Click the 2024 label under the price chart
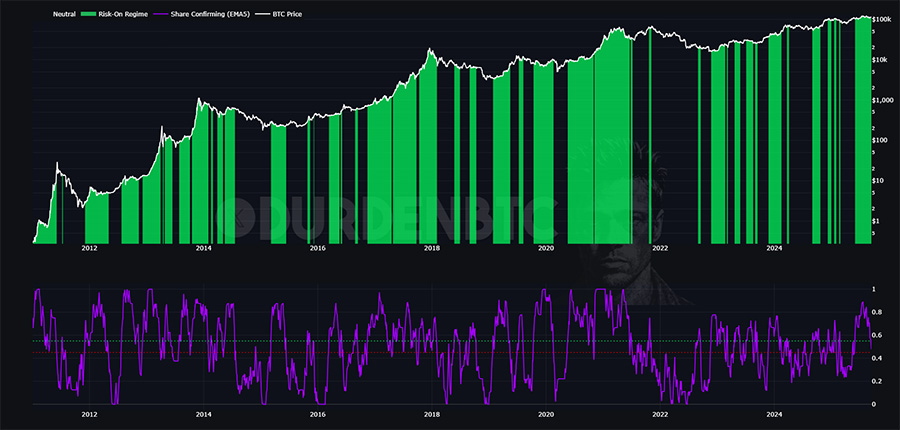The height and width of the screenshot is (430, 900). coord(774,247)
